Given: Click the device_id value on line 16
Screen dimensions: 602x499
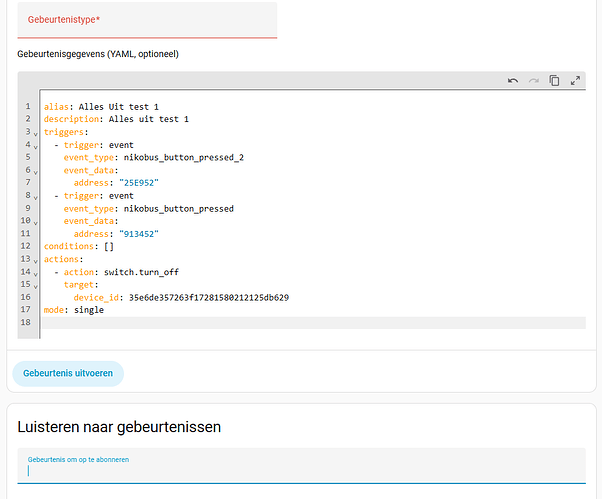Looking at the screenshot, I should [204, 297].
